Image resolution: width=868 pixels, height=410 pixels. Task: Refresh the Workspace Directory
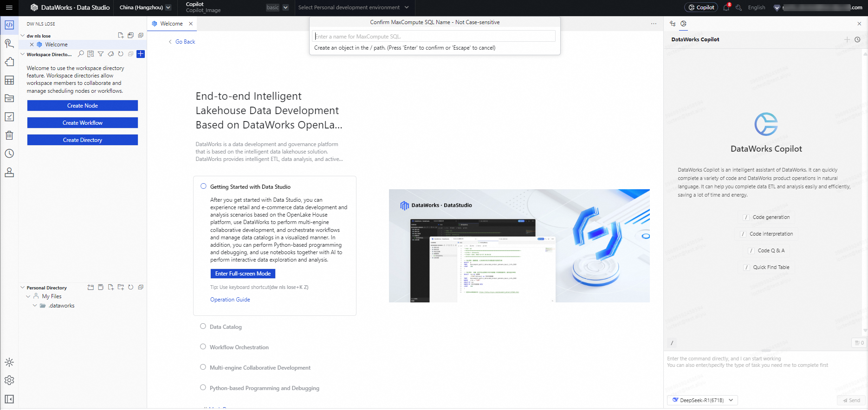click(121, 54)
